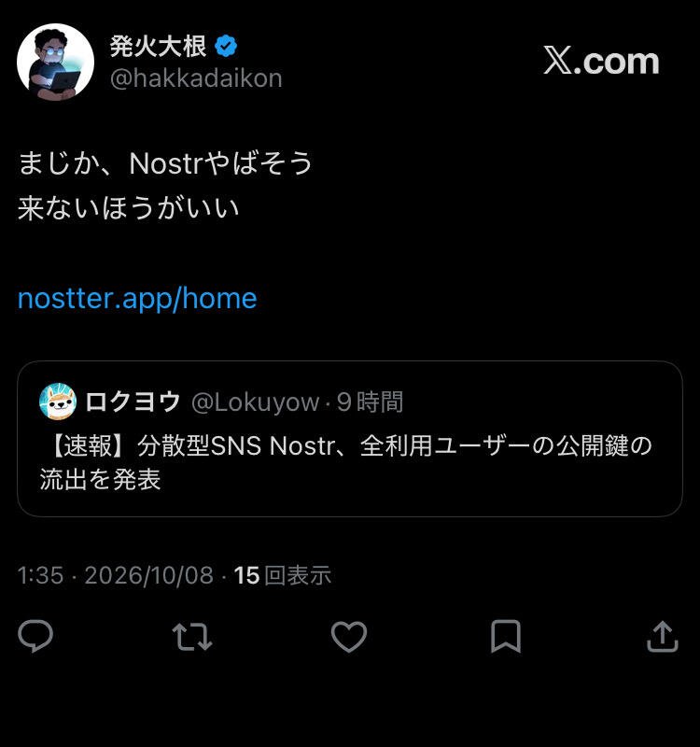The image size is (700, 747).
Task: Click the @Lokuyow handle
Action: click(255, 402)
